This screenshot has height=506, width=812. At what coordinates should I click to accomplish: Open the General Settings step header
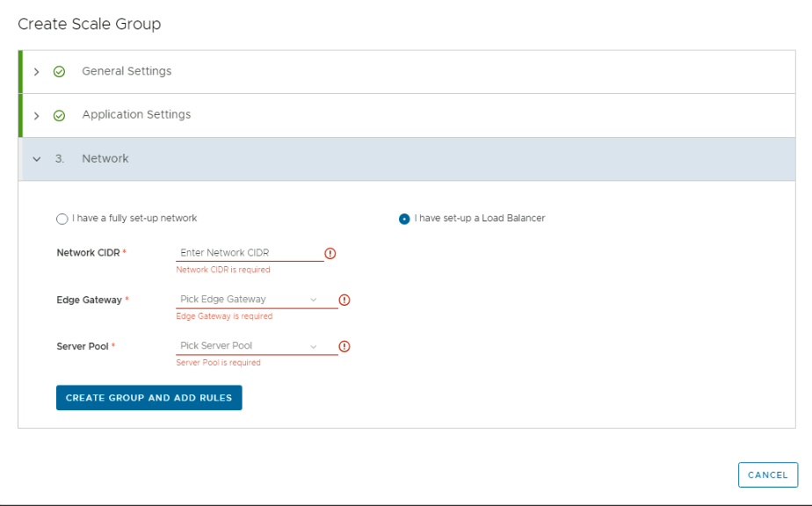[x=127, y=71]
